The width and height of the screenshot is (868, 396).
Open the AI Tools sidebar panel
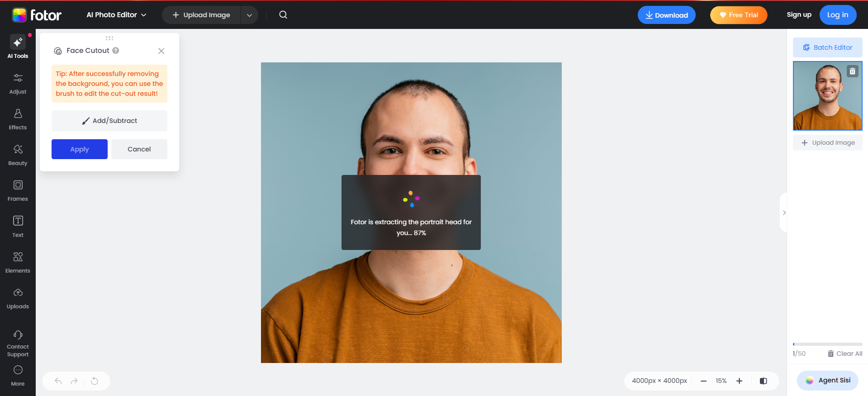pos(18,47)
